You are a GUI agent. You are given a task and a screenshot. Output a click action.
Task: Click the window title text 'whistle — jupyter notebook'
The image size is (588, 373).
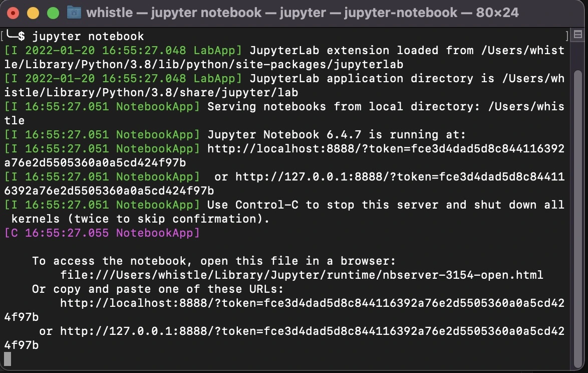click(x=174, y=13)
